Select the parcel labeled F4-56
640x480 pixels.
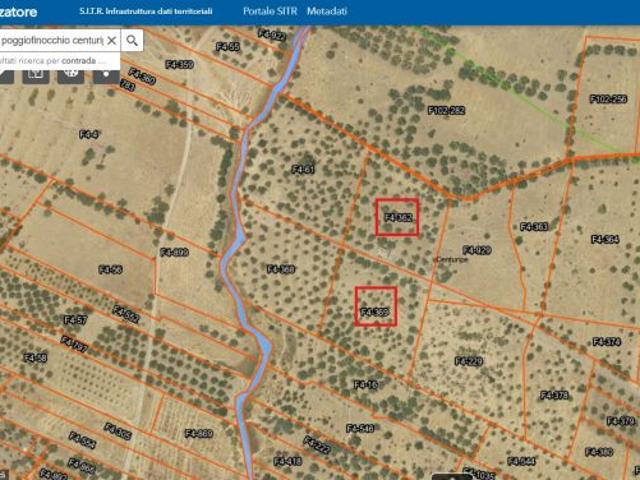(110, 269)
